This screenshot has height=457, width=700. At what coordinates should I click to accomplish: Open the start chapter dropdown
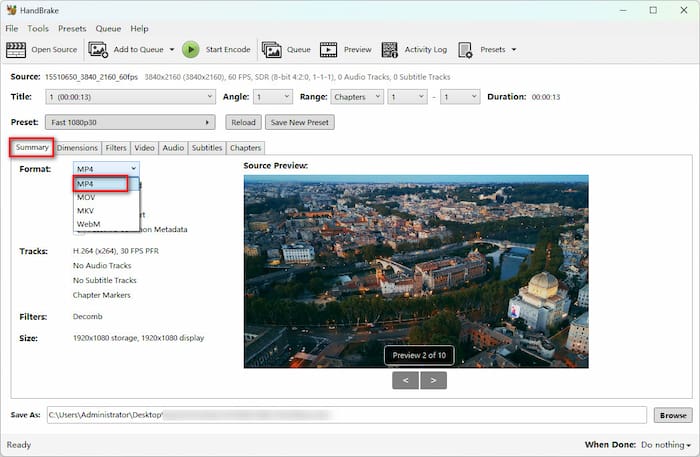(407, 97)
